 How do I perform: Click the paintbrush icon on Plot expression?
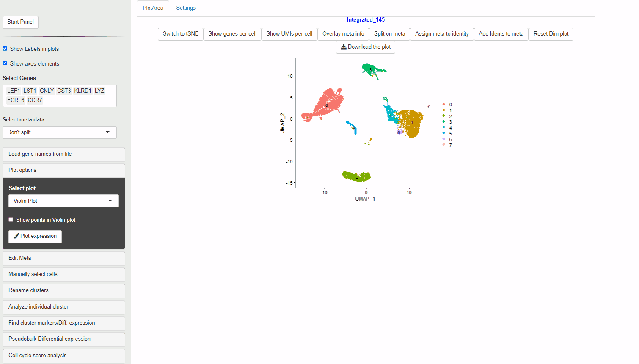pos(16,236)
